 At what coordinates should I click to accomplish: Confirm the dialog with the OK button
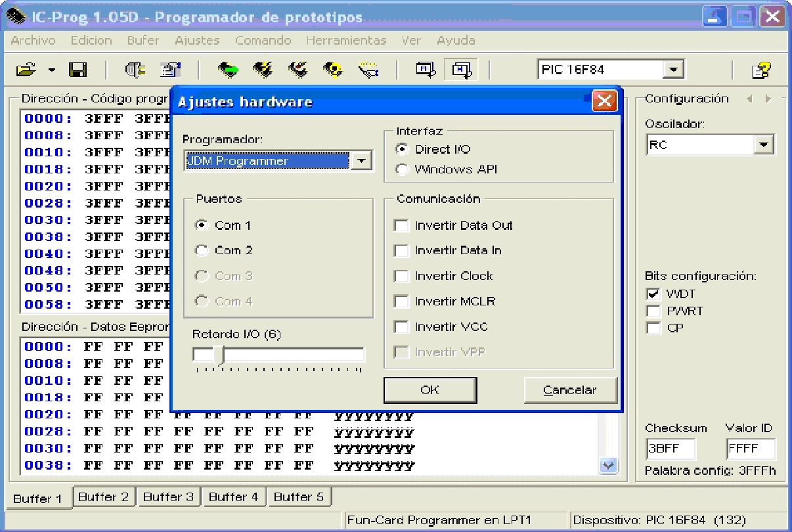click(x=429, y=390)
